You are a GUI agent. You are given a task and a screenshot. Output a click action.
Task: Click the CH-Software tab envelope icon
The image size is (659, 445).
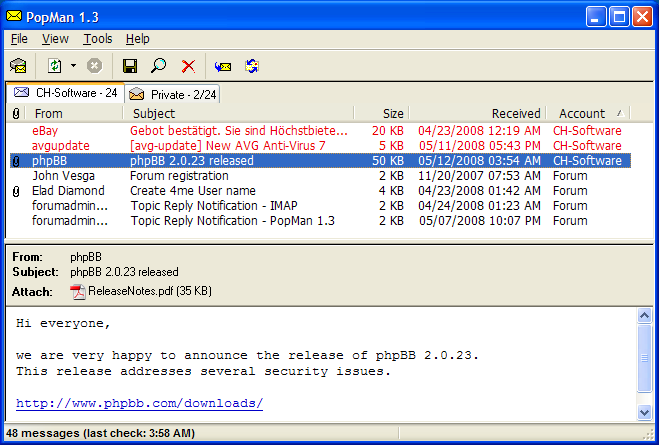[21, 92]
